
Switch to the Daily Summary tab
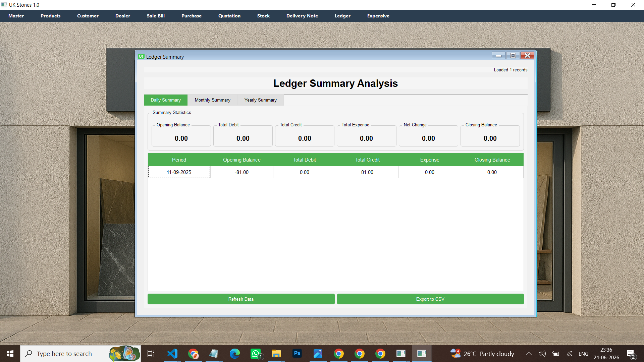166,100
